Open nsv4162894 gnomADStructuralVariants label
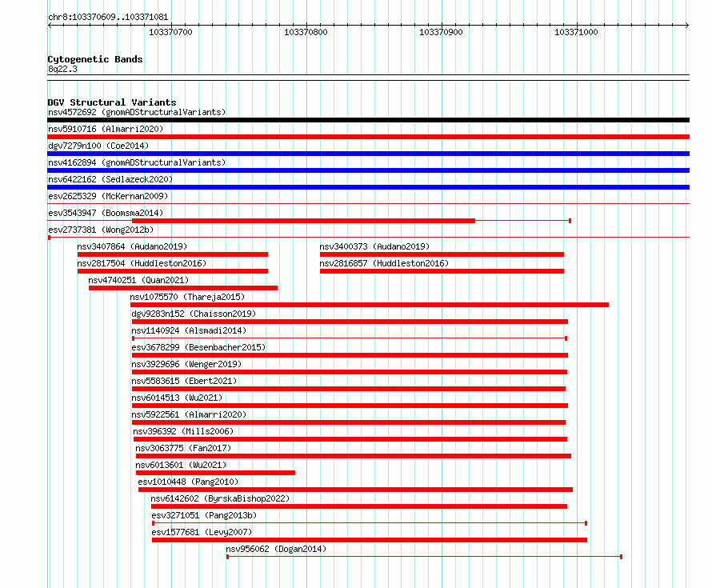 137,162
